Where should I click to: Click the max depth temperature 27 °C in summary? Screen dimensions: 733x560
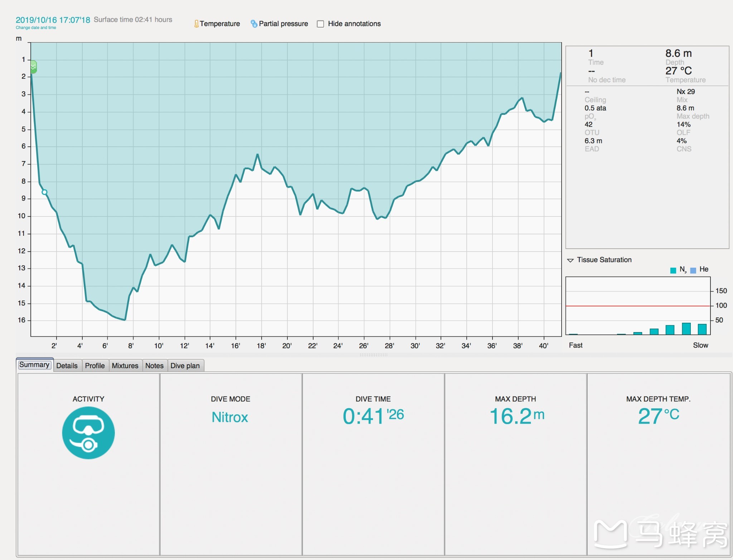click(x=659, y=416)
